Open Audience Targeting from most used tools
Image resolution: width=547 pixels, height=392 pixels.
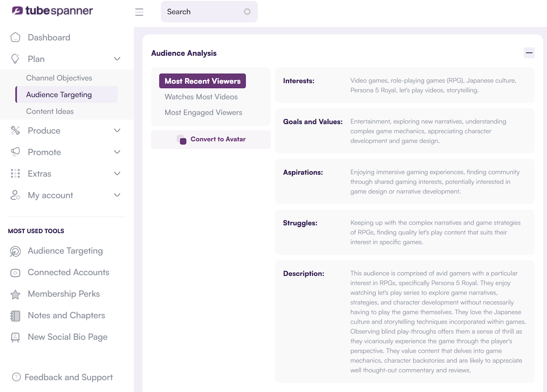(x=65, y=251)
